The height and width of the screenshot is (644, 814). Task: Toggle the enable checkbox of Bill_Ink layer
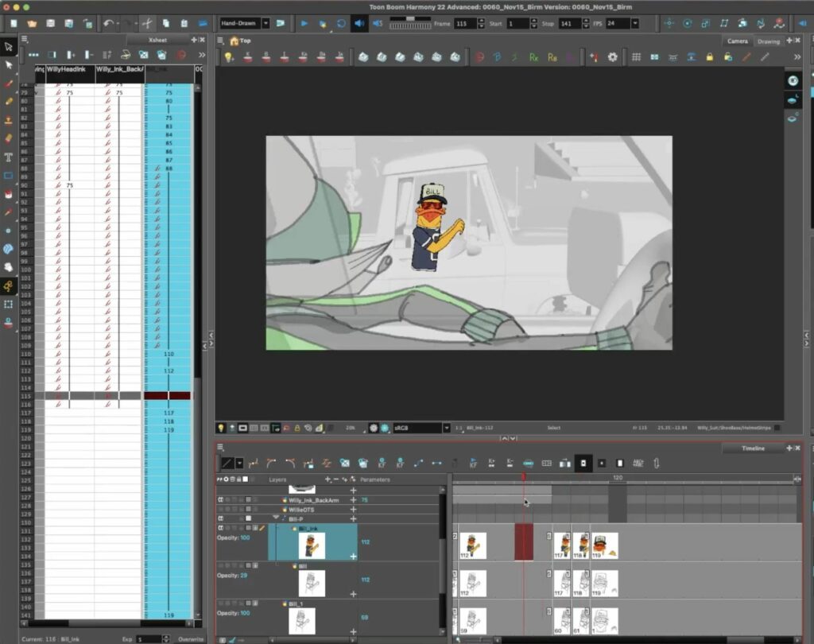(220, 528)
